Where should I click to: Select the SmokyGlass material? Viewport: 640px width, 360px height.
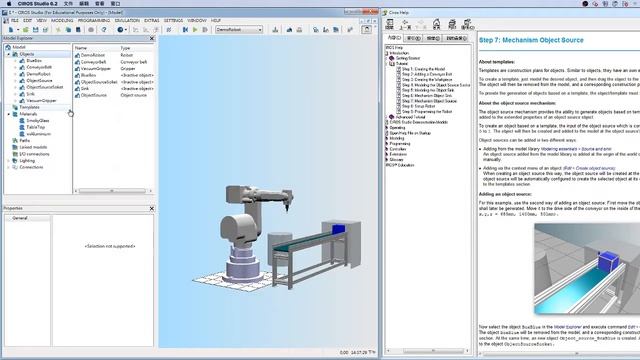pyautogui.click(x=38, y=121)
